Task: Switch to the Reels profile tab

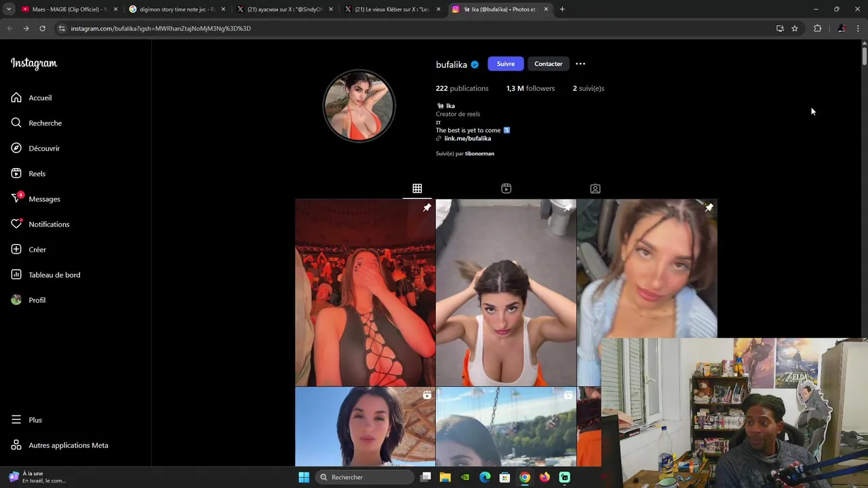Action: click(x=506, y=188)
